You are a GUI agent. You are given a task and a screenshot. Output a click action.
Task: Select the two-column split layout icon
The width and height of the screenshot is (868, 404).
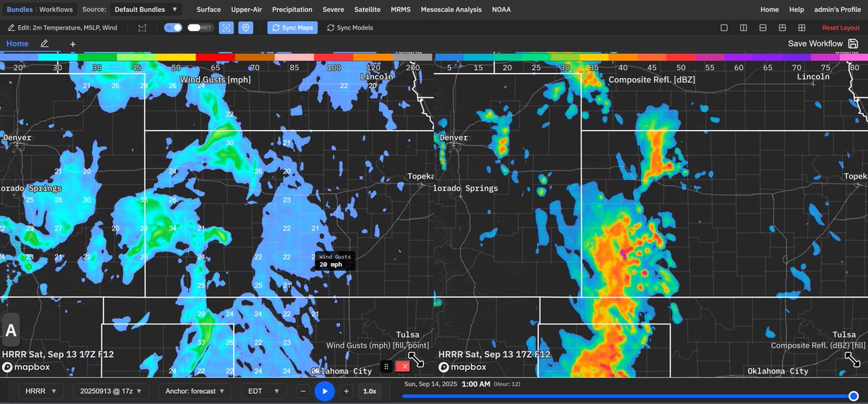(744, 27)
